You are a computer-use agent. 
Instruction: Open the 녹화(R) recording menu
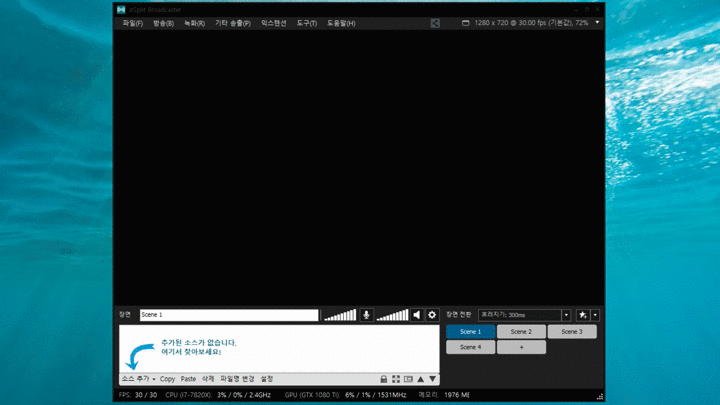pyautogui.click(x=194, y=23)
